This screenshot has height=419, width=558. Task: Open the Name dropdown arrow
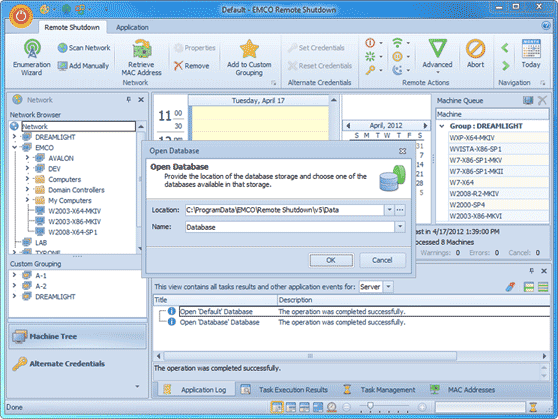coord(400,227)
